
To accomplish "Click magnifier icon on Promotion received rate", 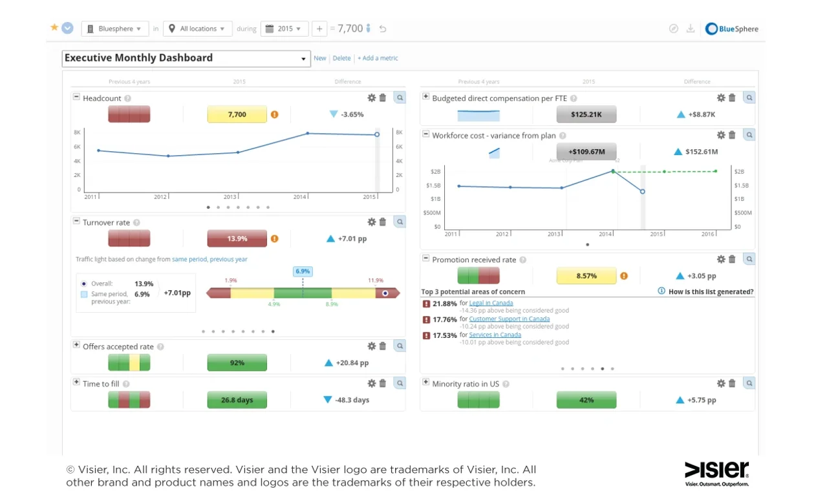I will click(749, 259).
